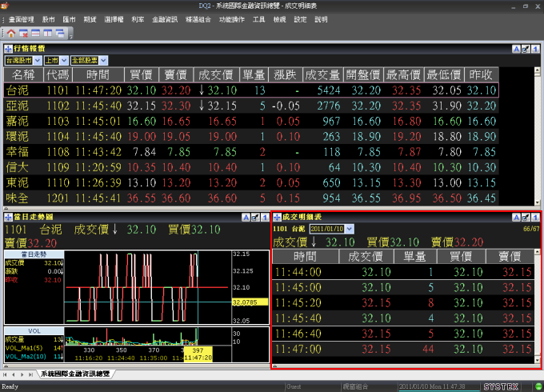This screenshot has height=392, width=544.
Task: Open the 畫面管理 menu
Action: point(21,19)
